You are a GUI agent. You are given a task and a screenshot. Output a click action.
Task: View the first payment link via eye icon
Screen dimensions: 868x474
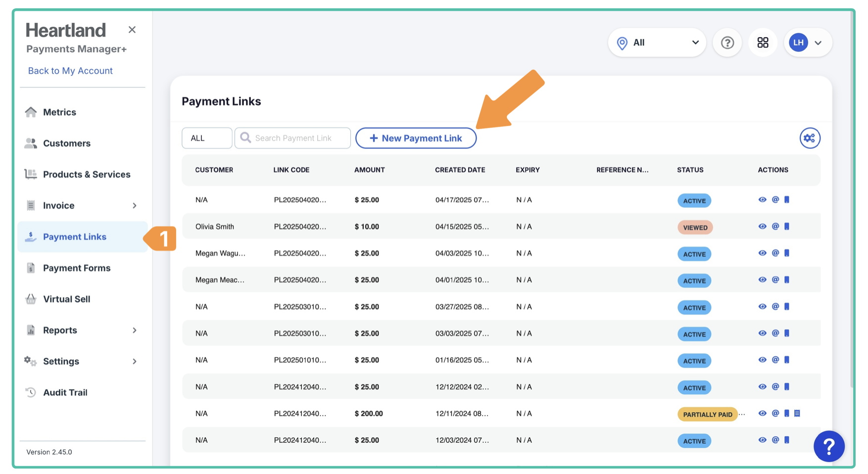(x=762, y=200)
